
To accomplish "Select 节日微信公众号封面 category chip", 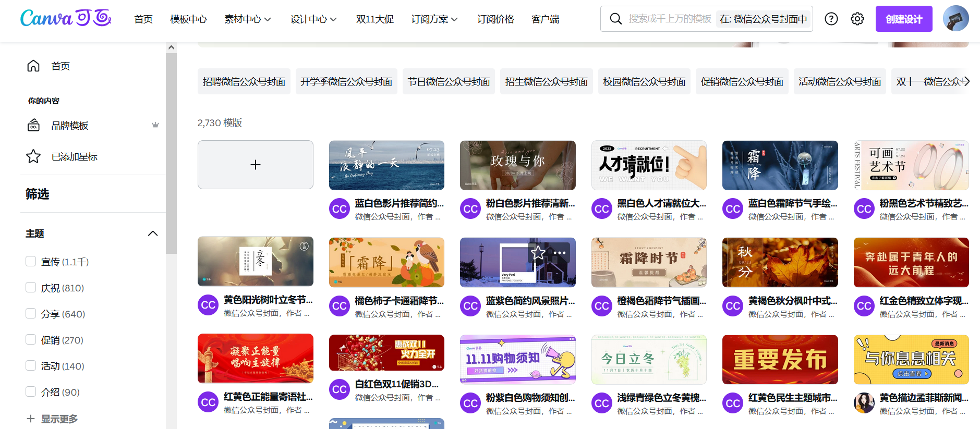I will (x=449, y=81).
